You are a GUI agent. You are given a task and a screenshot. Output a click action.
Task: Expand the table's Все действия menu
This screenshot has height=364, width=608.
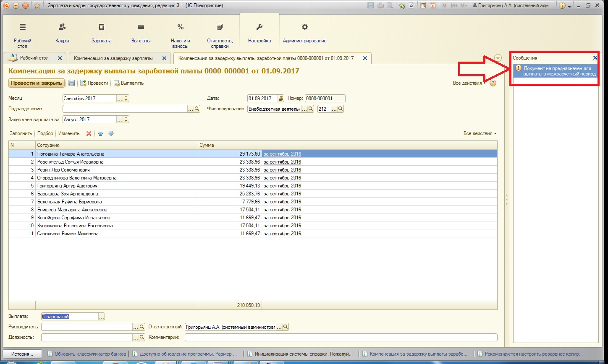click(480, 133)
